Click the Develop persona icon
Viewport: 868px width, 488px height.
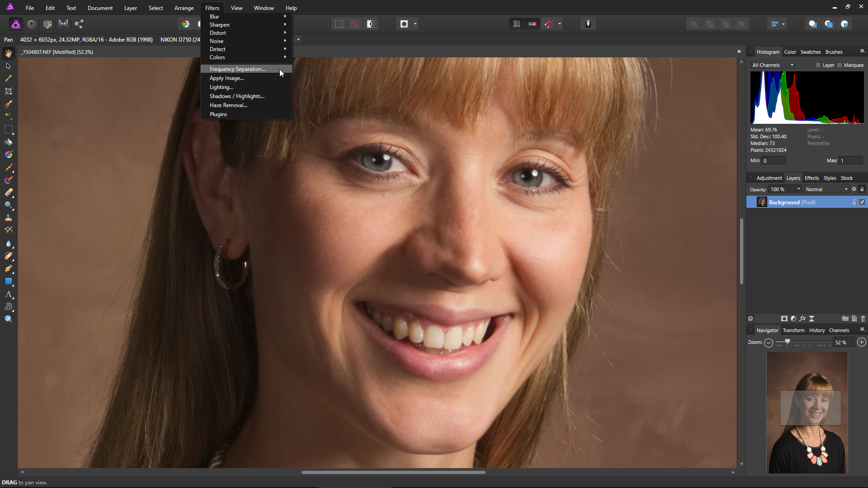coord(47,24)
